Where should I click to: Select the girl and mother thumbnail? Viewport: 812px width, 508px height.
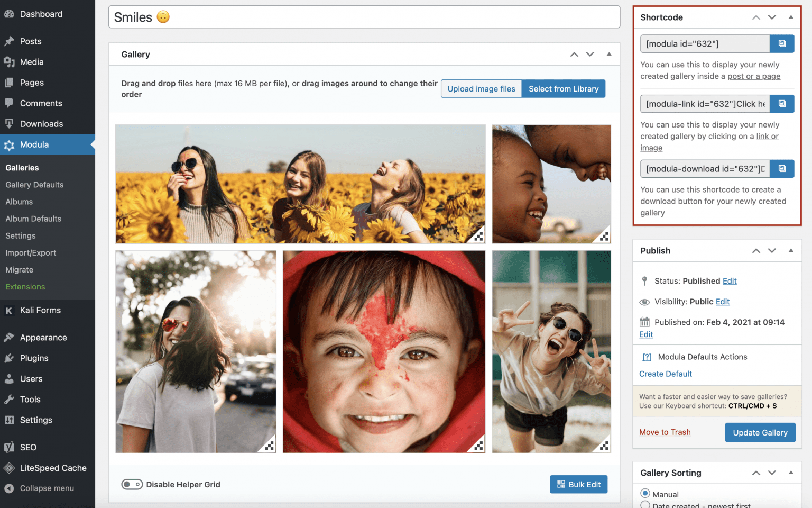(551, 184)
